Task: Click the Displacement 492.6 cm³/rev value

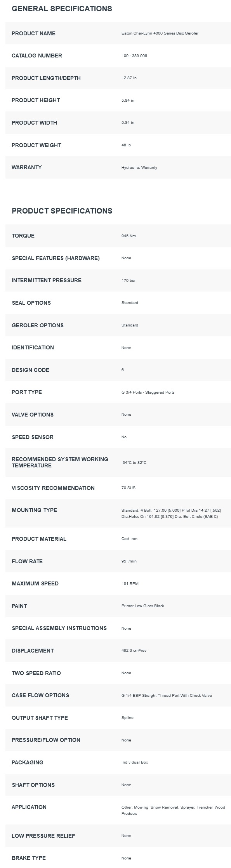Action: (134, 651)
